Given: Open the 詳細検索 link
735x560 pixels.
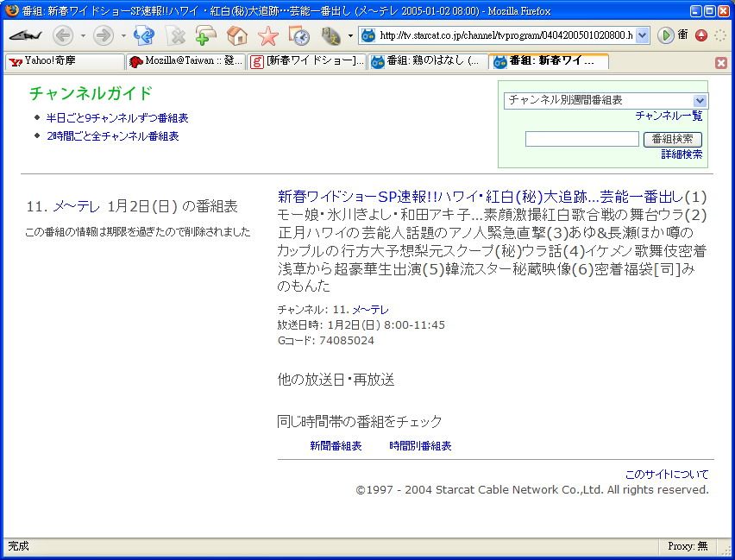Looking at the screenshot, I should [682, 154].
